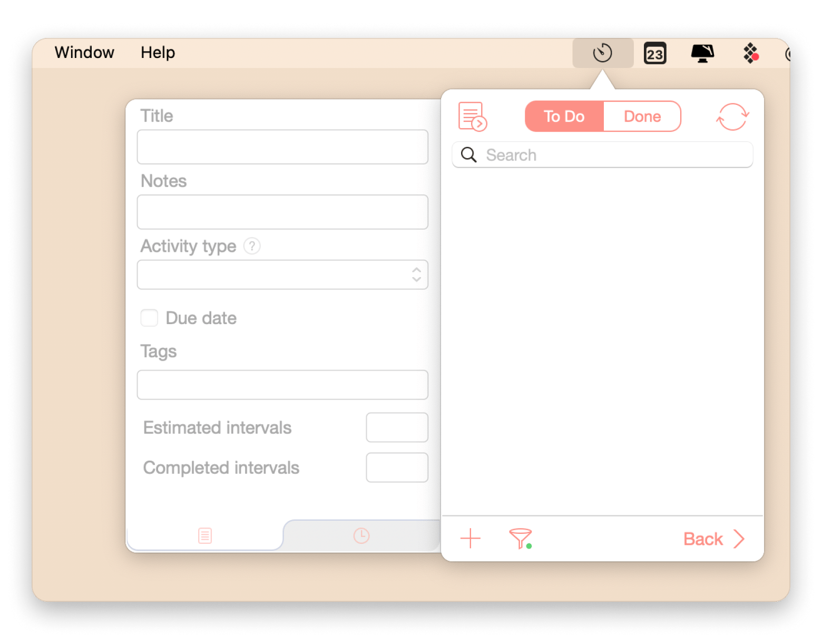
Task: Enable the Due date checkbox
Action: click(x=149, y=318)
